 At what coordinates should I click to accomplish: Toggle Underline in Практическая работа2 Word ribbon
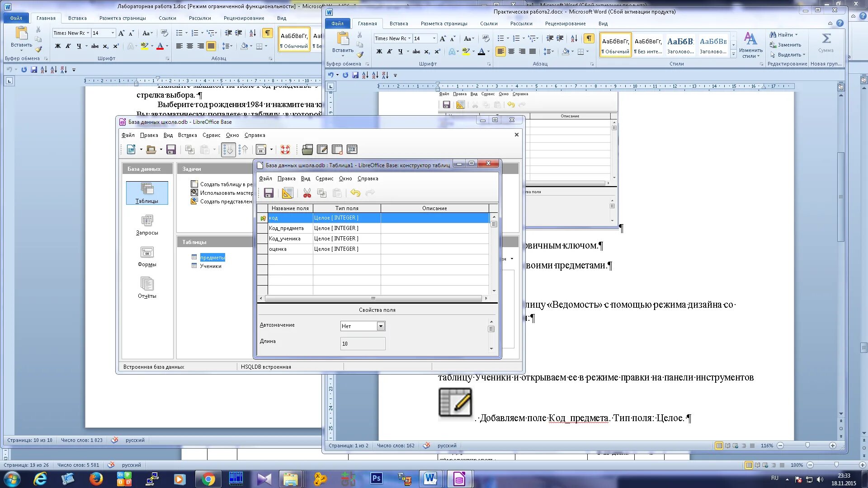pos(400,52)
